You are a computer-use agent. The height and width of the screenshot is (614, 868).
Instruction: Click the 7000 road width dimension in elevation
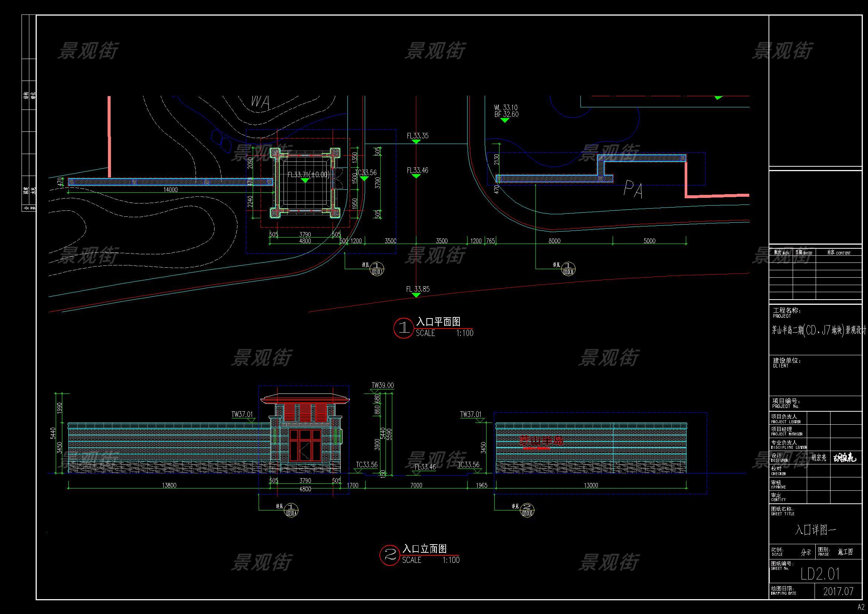point(416,486)
